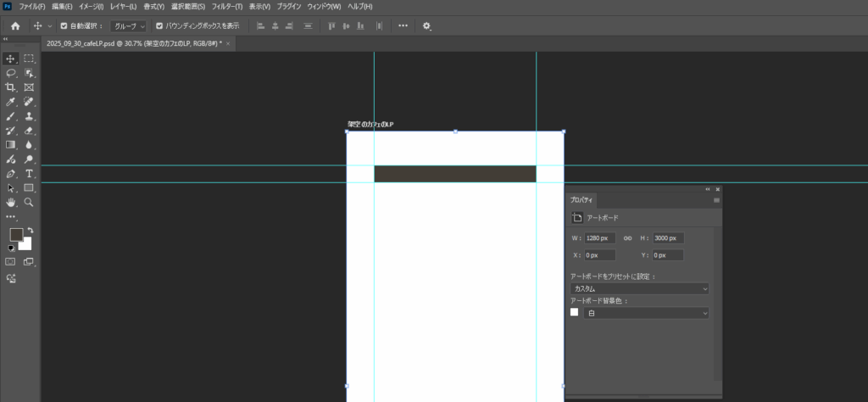Open the options bar gear settings
Image resolution: width=868 pixels, height=402 pixels.
tap(426, 25)
